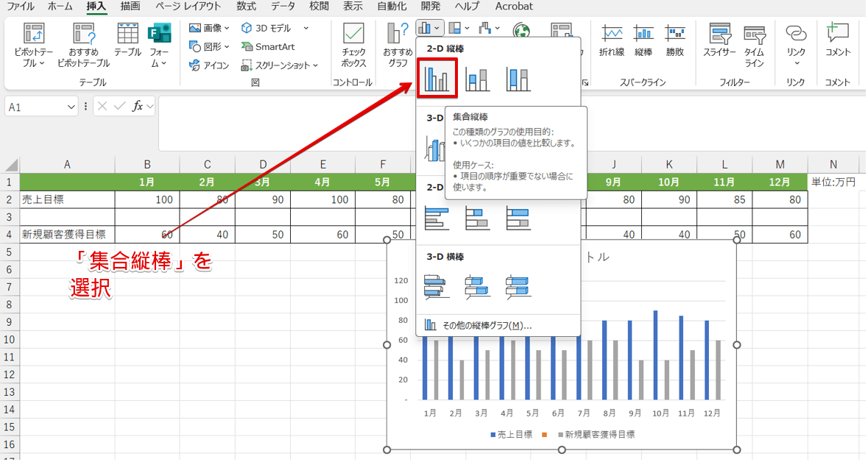Select the 集合縦棒 clustered column chart icon
The height and width of the screenshot is (462, 868).
coord(437,79)
